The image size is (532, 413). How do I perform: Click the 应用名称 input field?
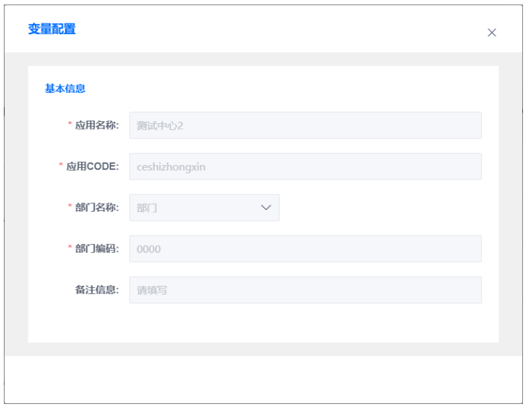pyautogui.click(x=305, y=125)
